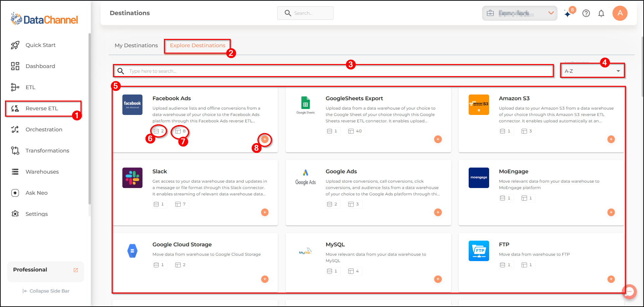
Task: Click the MySQL logo
Action: (305, 251)
